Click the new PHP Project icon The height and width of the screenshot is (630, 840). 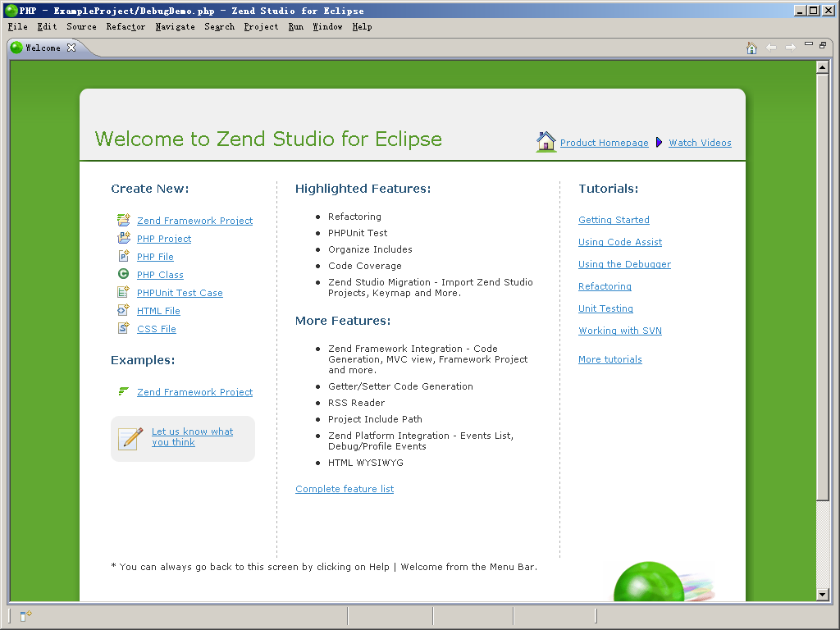point(123,238)
